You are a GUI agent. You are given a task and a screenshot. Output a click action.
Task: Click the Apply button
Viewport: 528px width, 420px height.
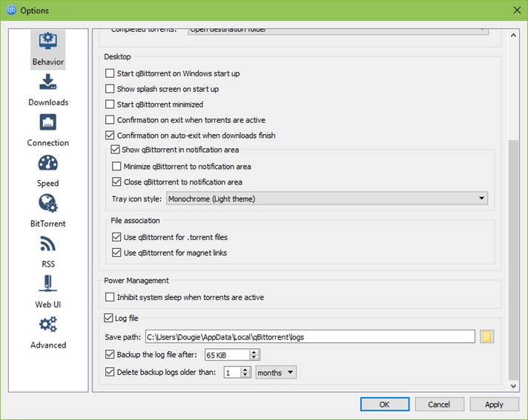494,404
